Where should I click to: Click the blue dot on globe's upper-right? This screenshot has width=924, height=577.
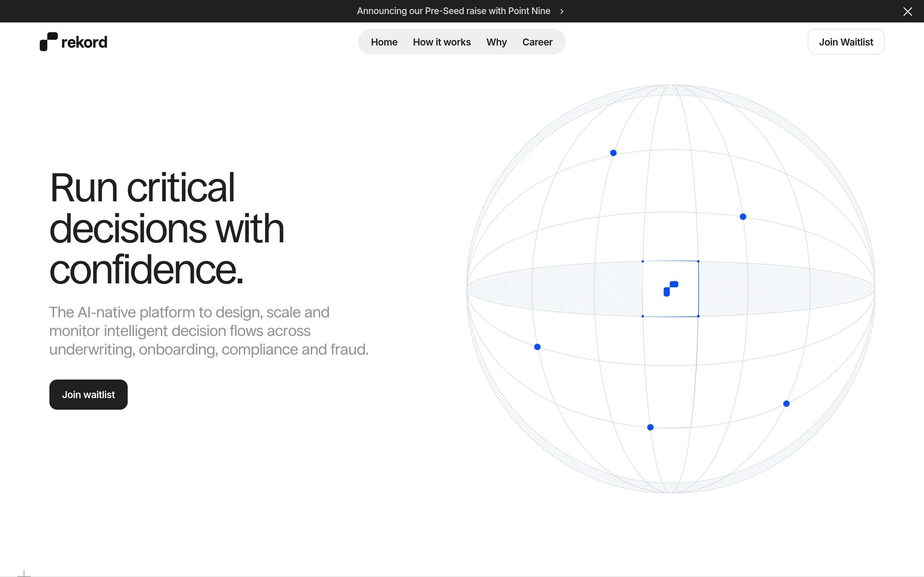pyautogui.click(x=742, y=217)
